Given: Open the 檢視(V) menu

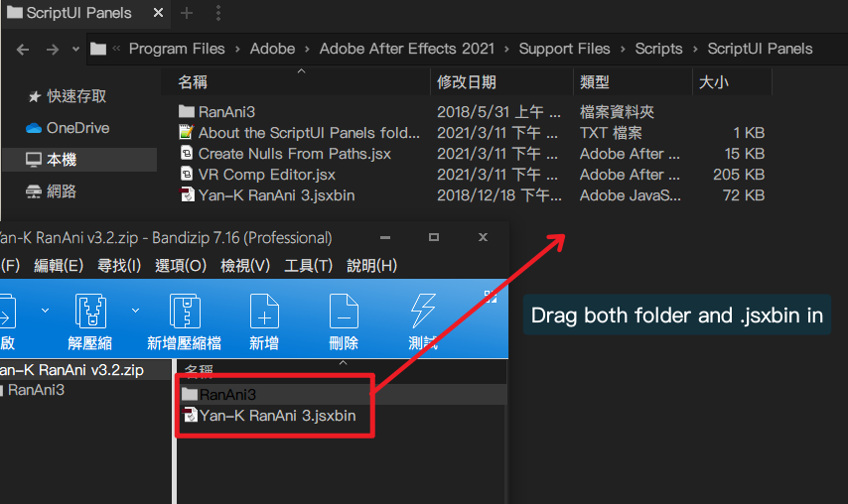Looking at the screenshot, I should coord(244,265).
